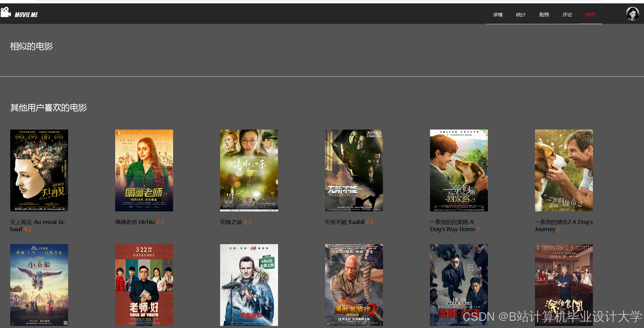Image resolution: width=644 pixels, height=328 pixels.
Task: Open the 一条狗的使命2 poster
Action: point(564,170)
